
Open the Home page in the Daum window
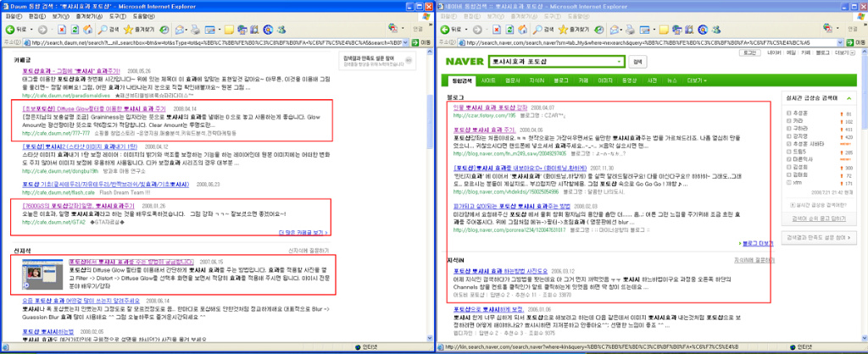tap(86, 30)
